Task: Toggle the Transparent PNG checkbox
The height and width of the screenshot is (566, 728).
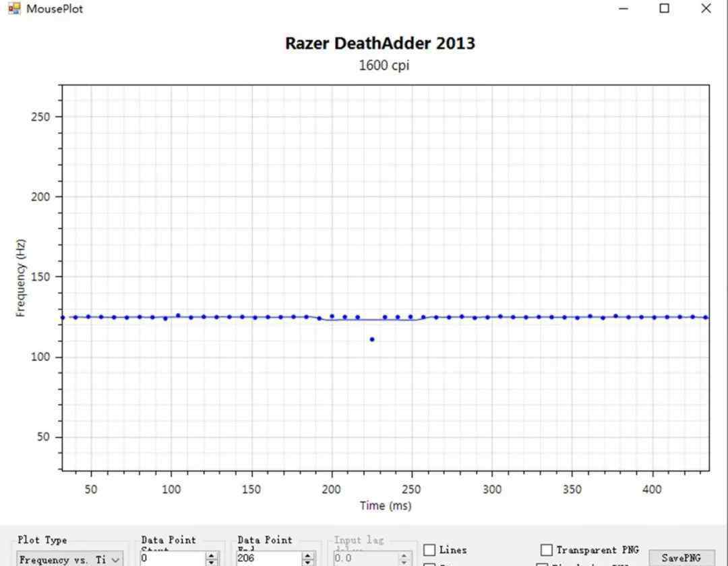Action: (x=547, y=550)
